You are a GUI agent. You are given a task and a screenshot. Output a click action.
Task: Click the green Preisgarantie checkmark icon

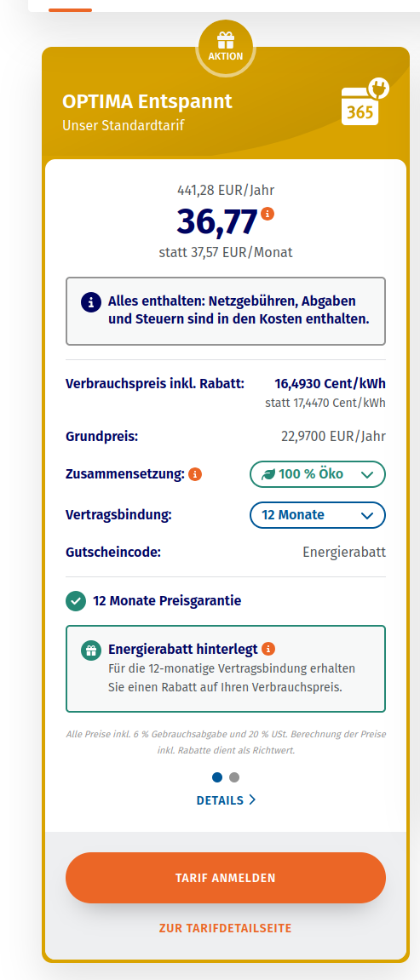(x=76, y=601)
